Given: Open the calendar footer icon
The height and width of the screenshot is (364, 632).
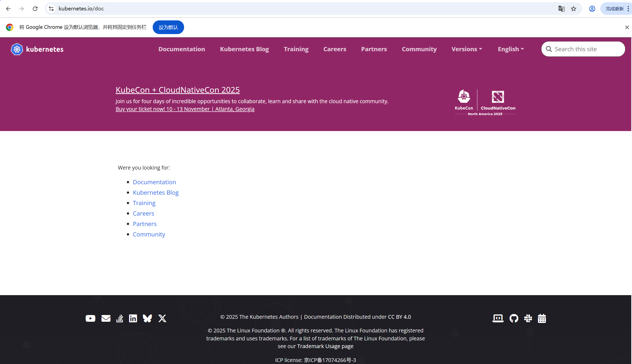Looking at the screenshot, I should (x=542, y=318).
